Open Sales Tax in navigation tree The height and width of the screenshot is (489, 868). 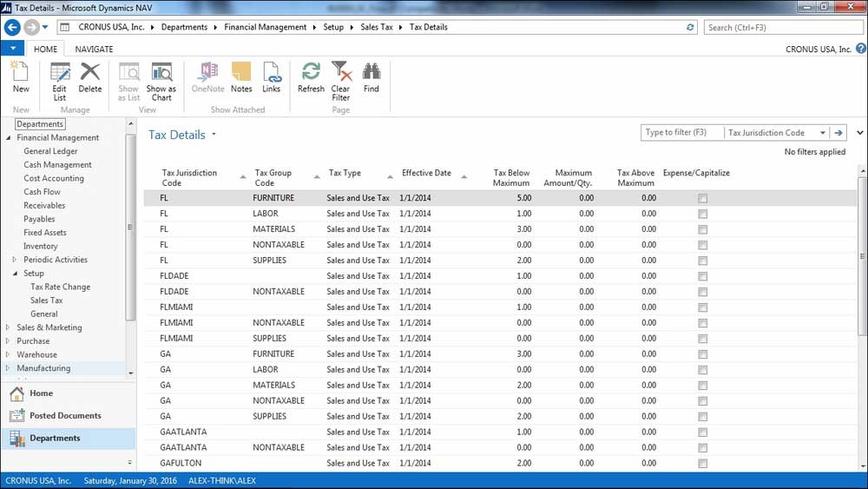click(x=47, y=301)
